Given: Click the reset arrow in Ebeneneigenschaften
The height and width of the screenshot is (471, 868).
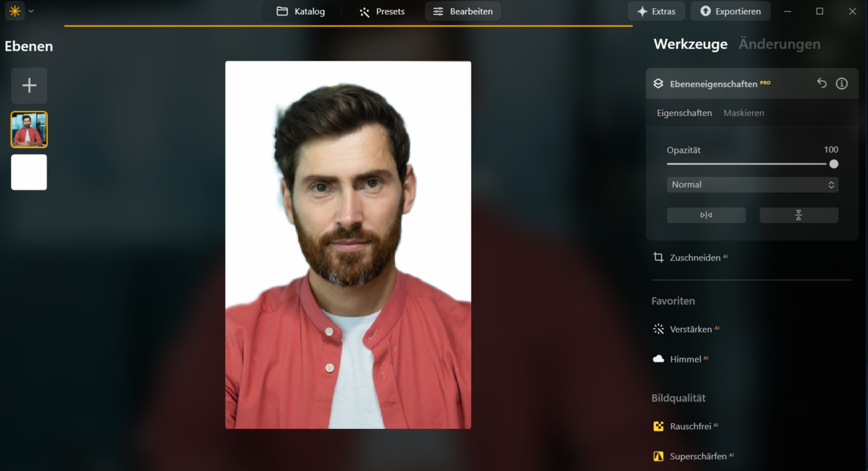Looking at the screenshot, I should point(822,82).
